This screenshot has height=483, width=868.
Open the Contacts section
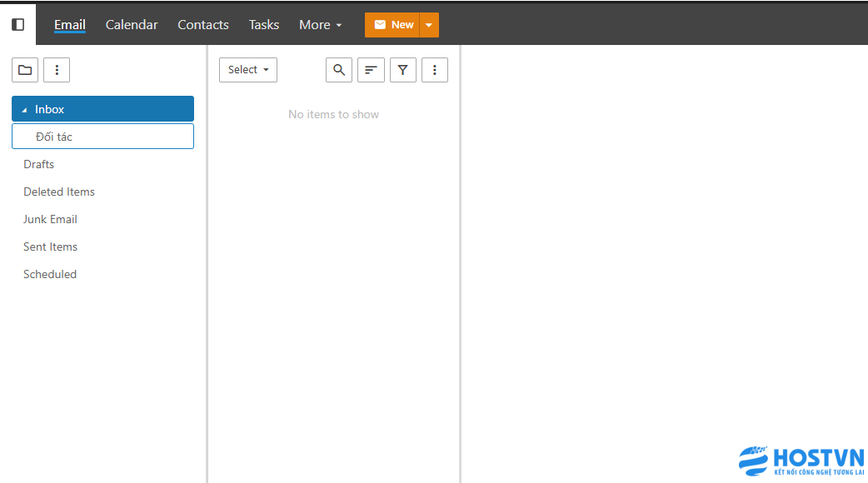[203, 25]
